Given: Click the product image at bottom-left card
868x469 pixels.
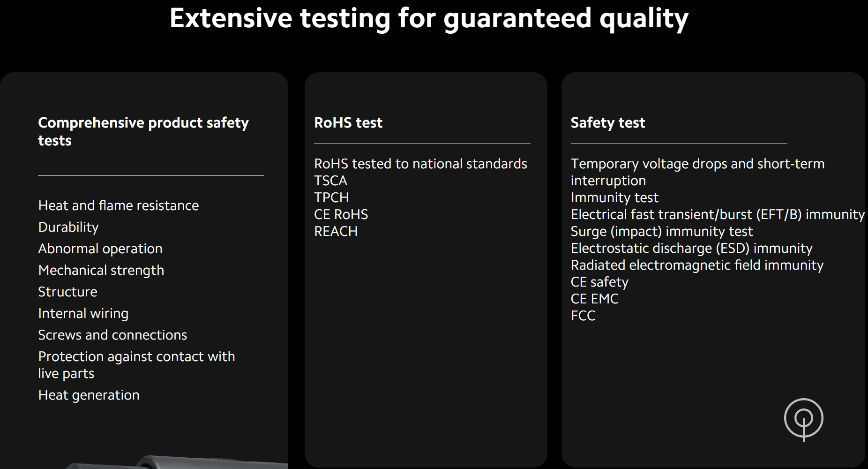Looking at the screenshot, I should pos(178,461).
